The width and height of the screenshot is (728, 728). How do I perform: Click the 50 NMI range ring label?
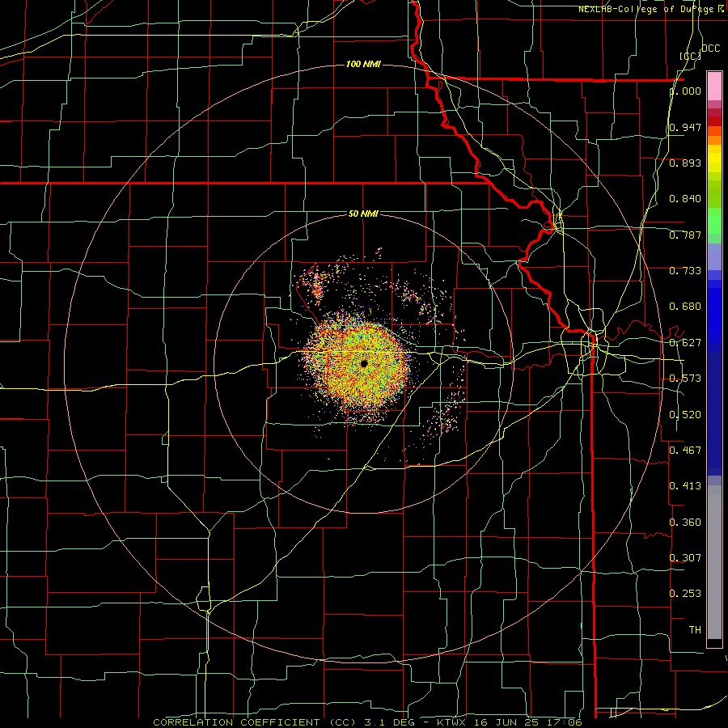pyautogui.click(x=363, y=214)
